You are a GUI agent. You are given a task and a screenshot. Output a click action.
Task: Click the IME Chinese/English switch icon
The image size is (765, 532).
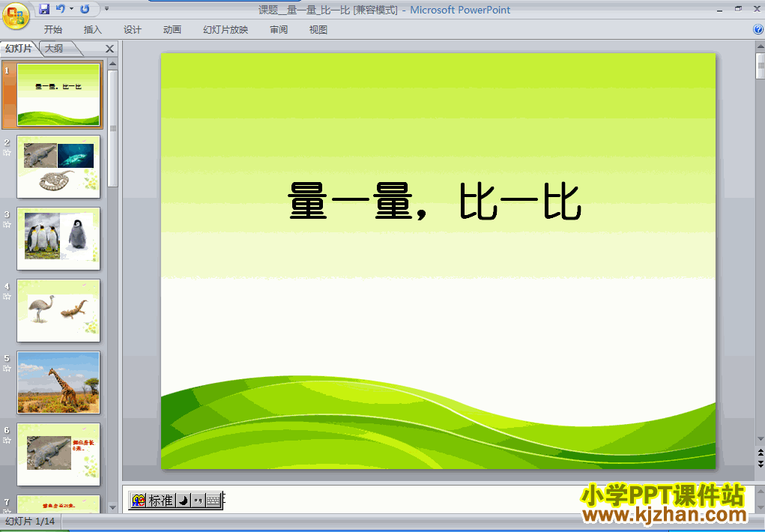coord(139,501)
